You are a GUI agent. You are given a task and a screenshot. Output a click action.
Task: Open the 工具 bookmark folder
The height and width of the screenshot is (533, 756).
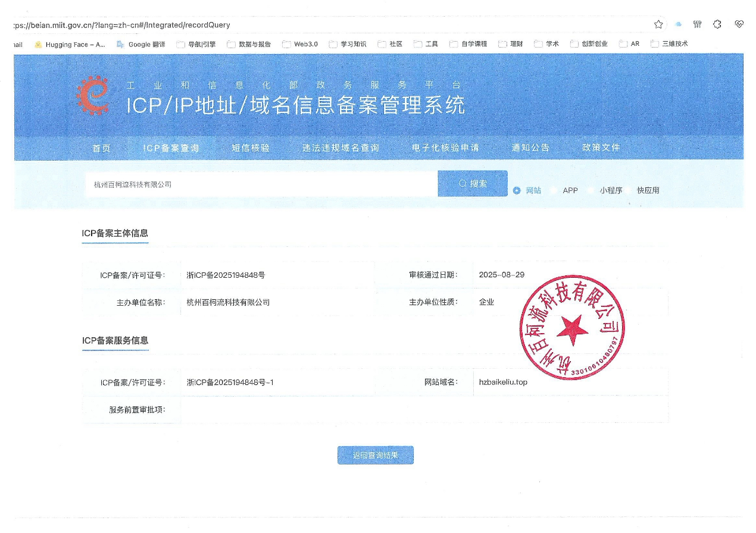click(x=426, y=44)
